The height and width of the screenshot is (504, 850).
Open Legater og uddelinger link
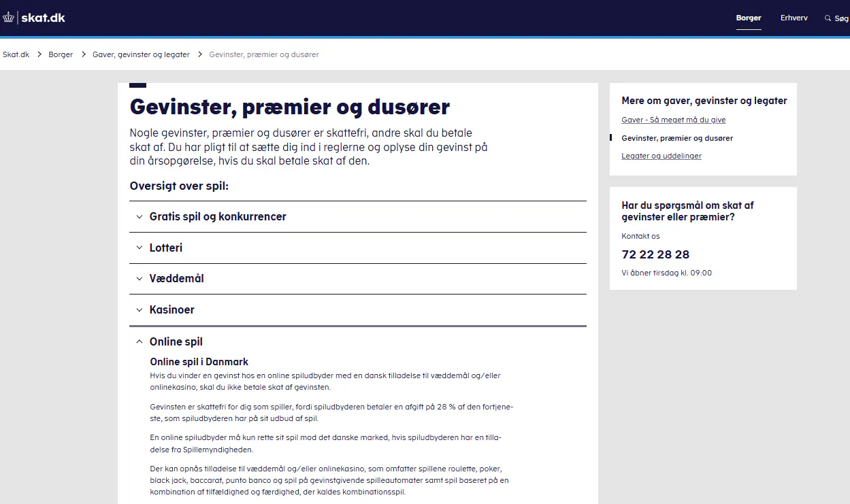[661, 156]
